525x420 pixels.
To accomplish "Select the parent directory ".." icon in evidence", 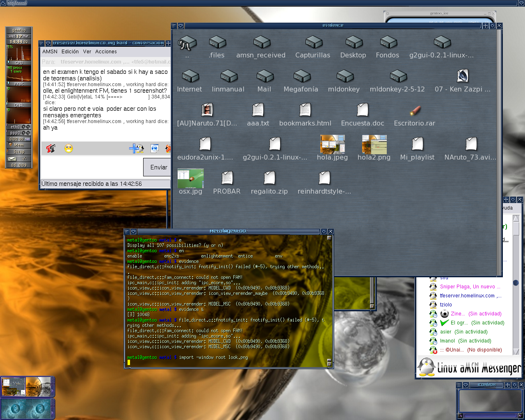I will (x=187, y=43).
